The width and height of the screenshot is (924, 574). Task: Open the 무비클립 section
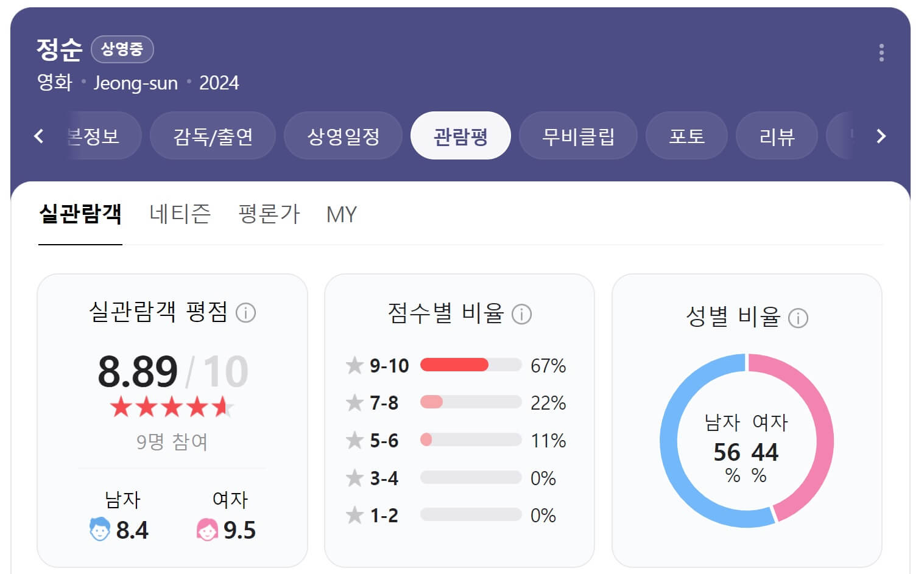[578, 136]
